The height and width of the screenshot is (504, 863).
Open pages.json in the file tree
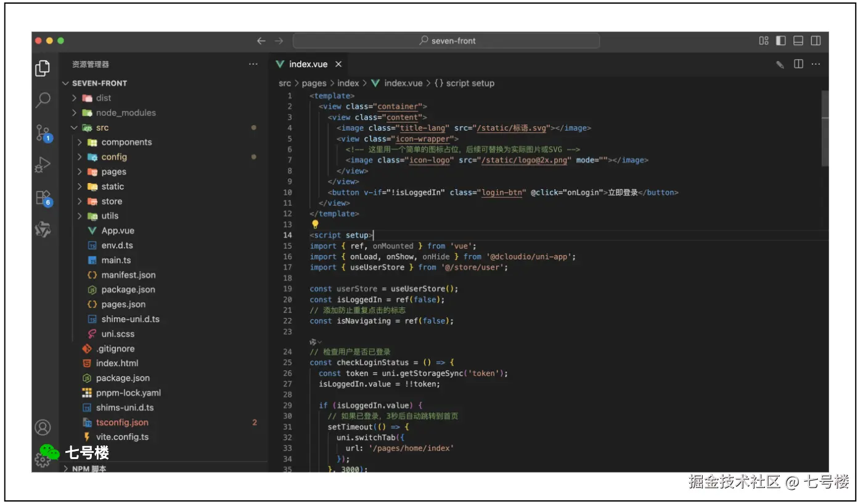tap(123, 304)
